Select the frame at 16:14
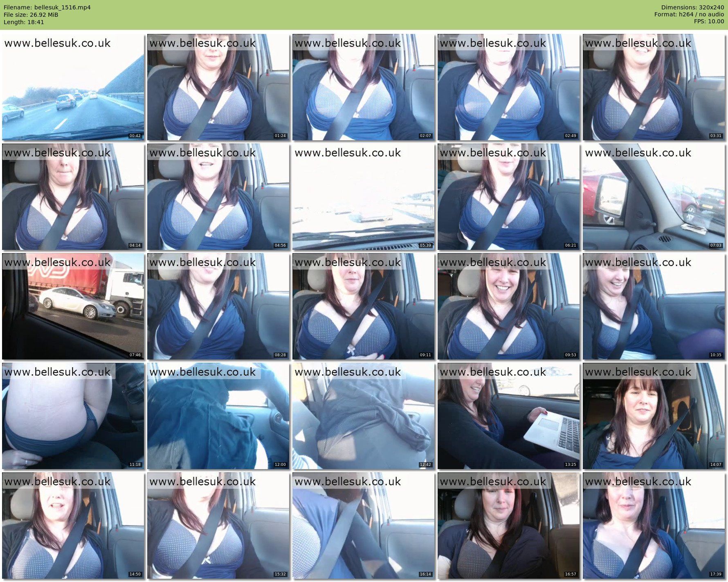This screenshot has width=728, height=582. pyautogui.click(x=364, y=526)
